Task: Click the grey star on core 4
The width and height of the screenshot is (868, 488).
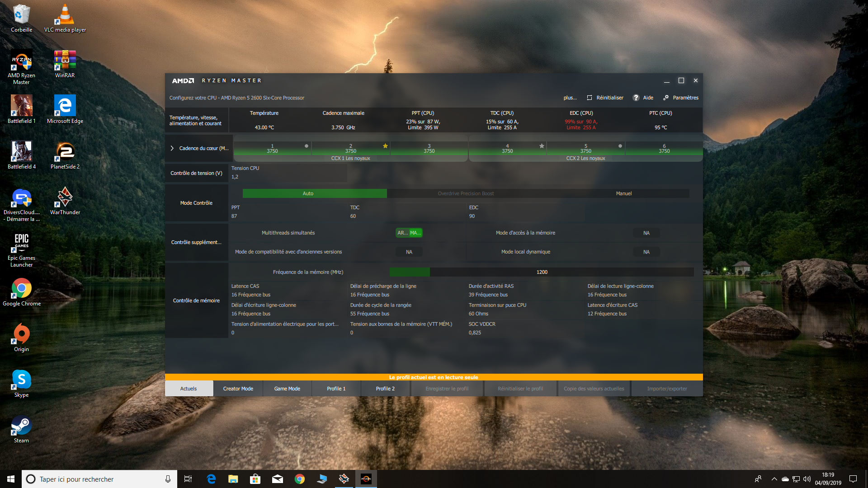Action: point(542,145)
